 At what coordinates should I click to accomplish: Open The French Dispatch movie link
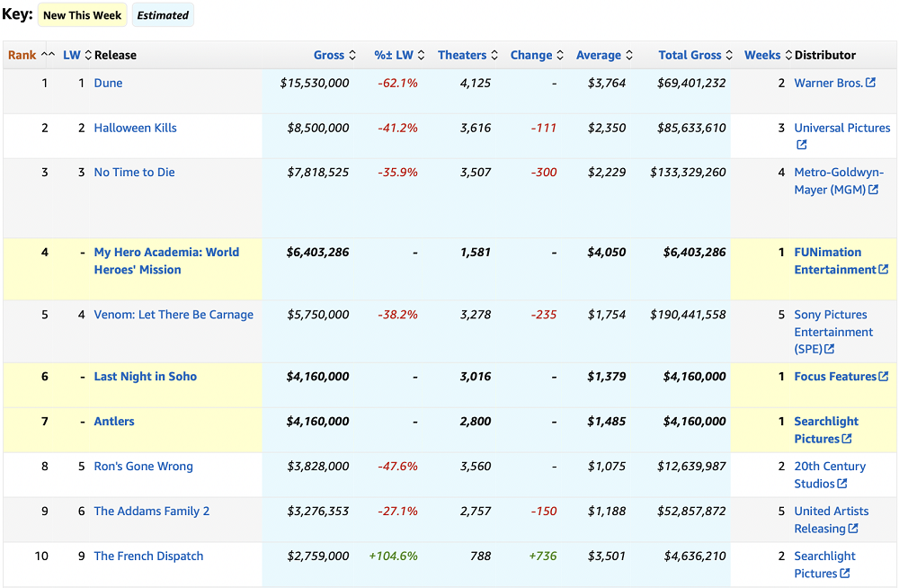[x=148, y=556]
